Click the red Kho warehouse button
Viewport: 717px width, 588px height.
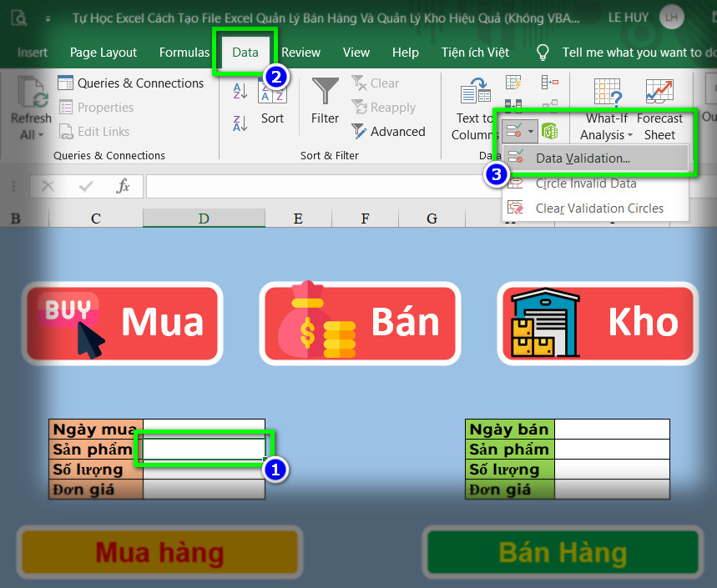[x=598, y=324]
